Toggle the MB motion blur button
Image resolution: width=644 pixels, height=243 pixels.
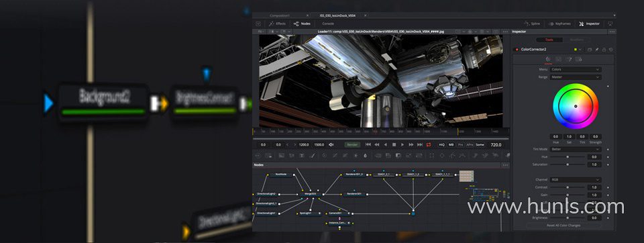[451, 145]
